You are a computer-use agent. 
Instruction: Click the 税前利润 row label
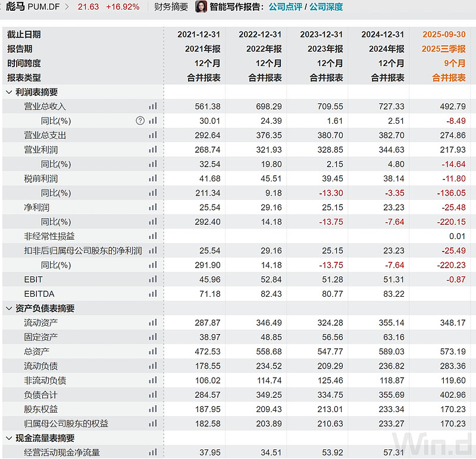40,178
